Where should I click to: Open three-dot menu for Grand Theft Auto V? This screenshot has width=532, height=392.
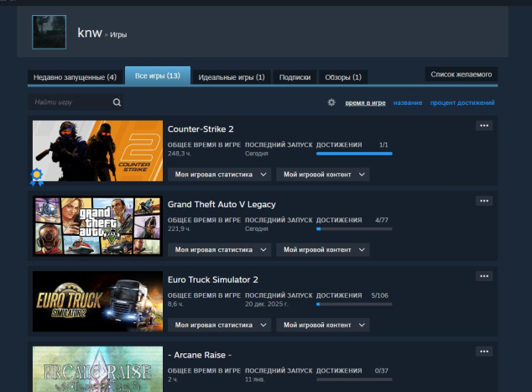click(484, 201)
